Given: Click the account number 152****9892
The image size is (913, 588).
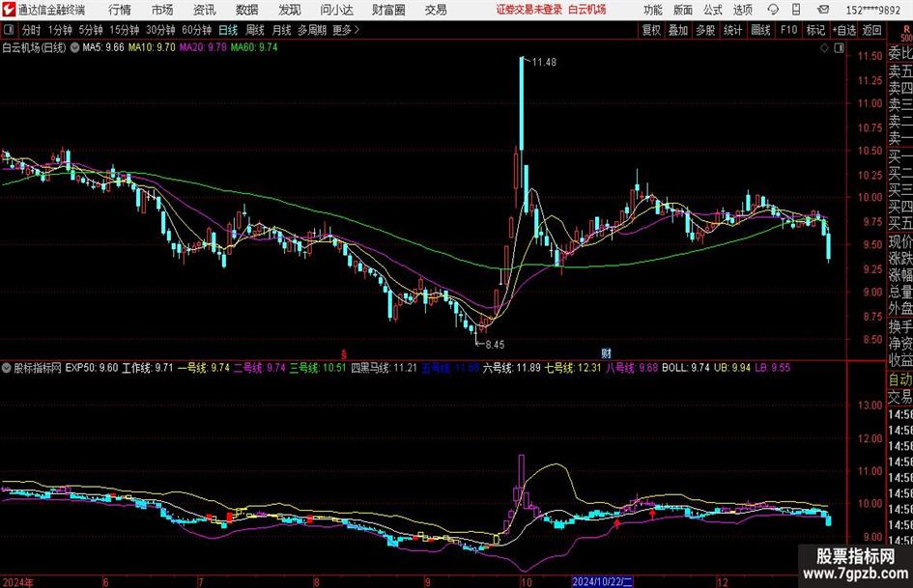Looking at the screenshot, I should pyautogui.click(x=872, y=10).
